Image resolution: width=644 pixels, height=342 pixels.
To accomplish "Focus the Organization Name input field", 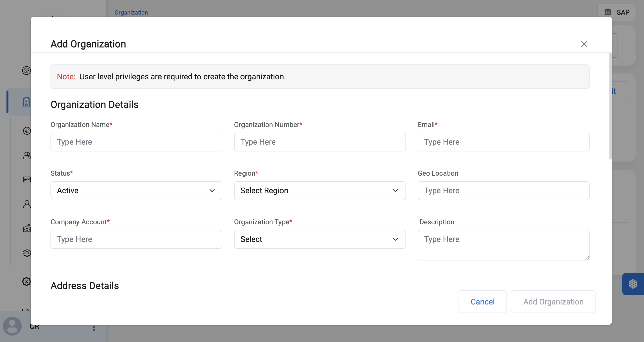I will (136, 142).
